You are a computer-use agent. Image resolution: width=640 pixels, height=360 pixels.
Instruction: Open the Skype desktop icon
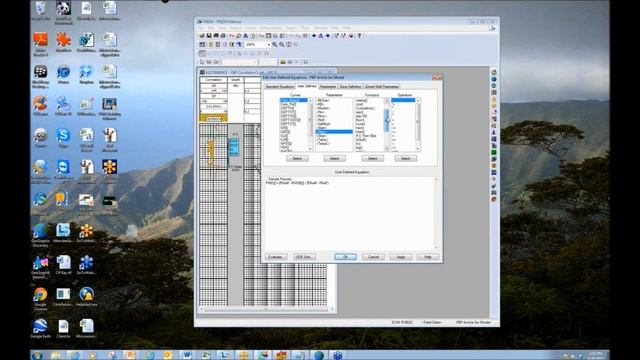point(63,138)
